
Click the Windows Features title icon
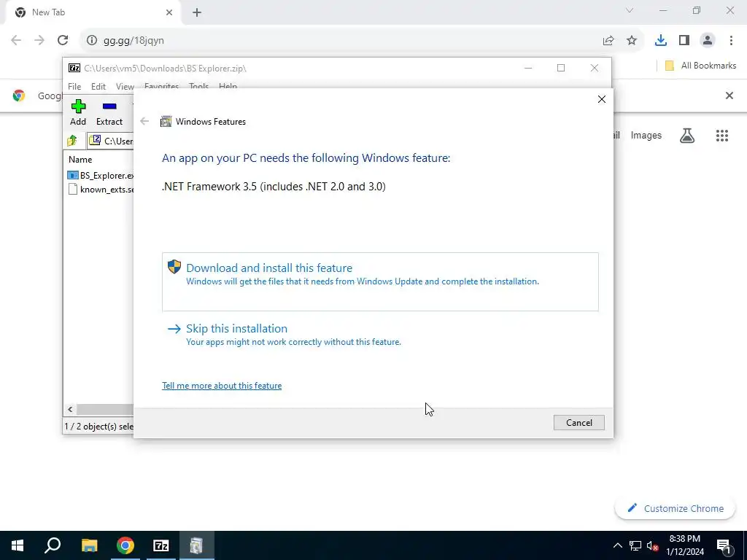click(x=166, y=122)
